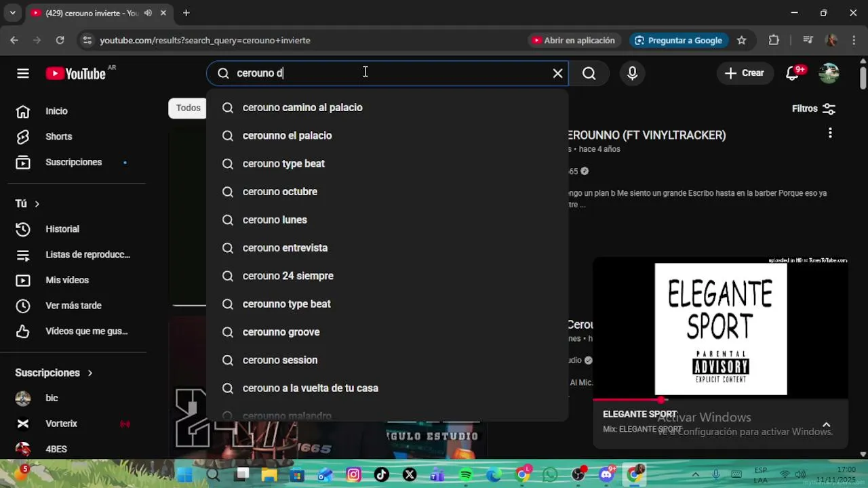Click the ELEGANTE SPORT miniplayer thumbnail

(720, 329)
